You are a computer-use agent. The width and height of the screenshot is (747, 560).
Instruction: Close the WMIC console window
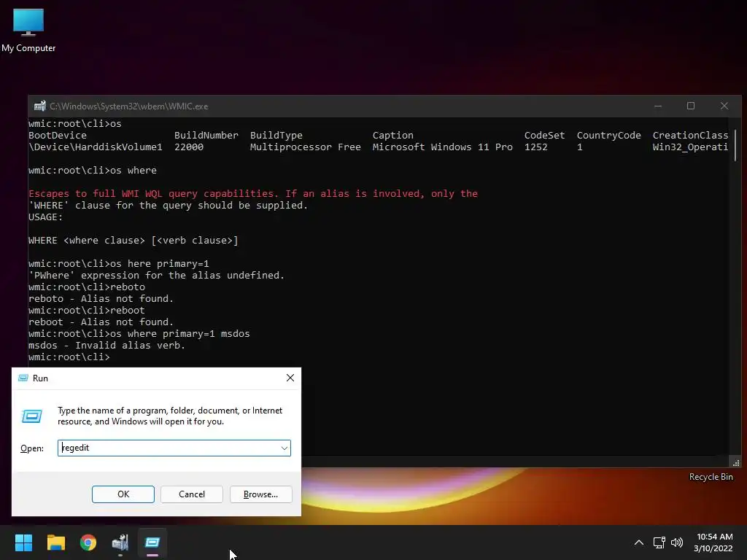coord(724,106)
